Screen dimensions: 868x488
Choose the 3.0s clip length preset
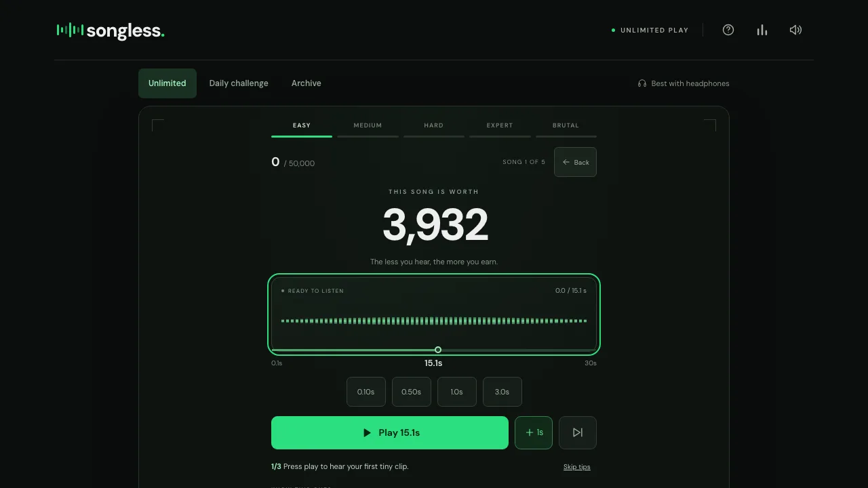pos(502,392)
